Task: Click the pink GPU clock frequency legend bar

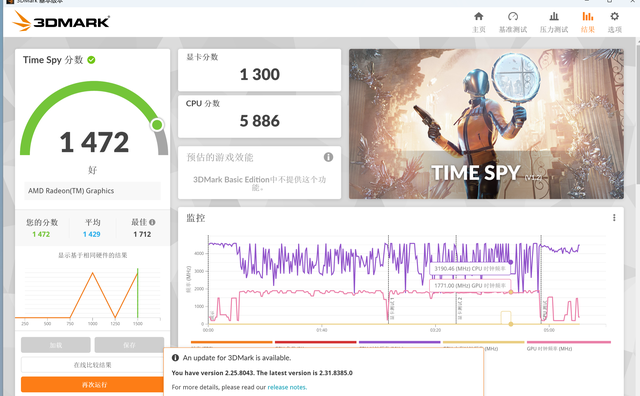Action: pyautogui.click(x=569, y=342)
